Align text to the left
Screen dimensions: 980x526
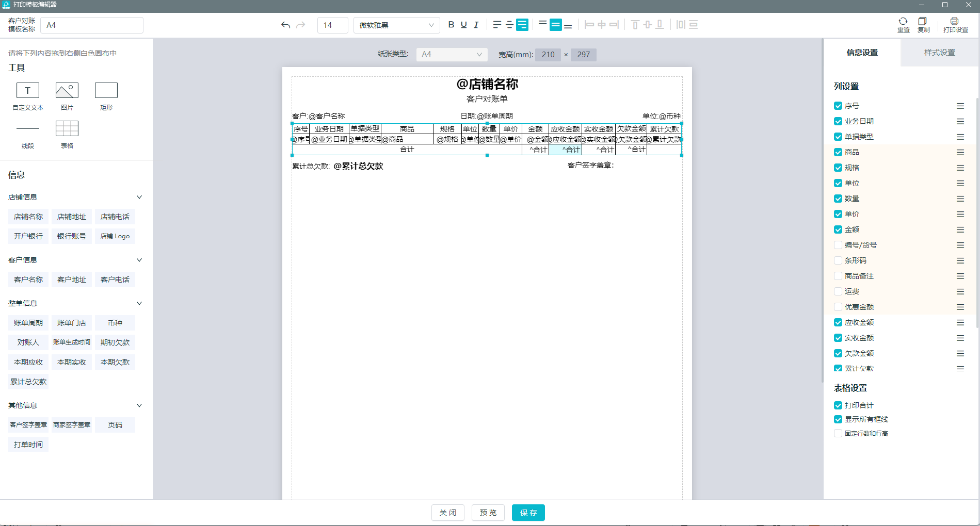[x=497, y=25]
